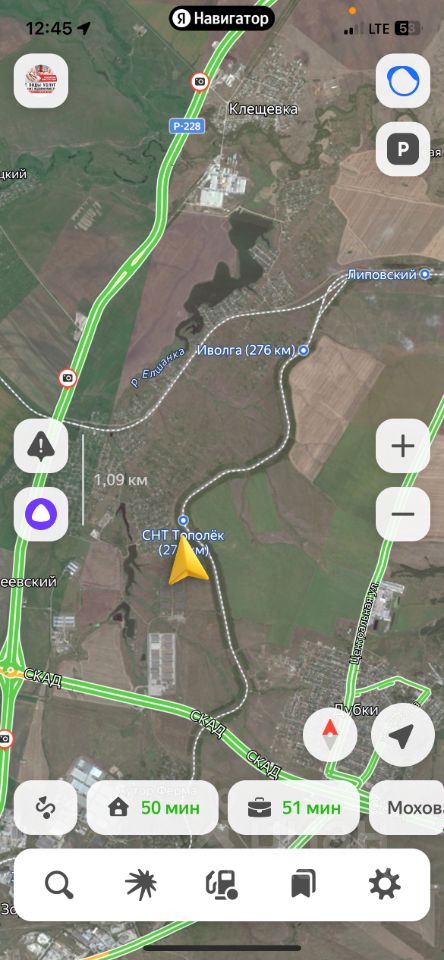The image size is (444, 960).
Task: Zoom in with the plus button
Action: pos(402,446)
